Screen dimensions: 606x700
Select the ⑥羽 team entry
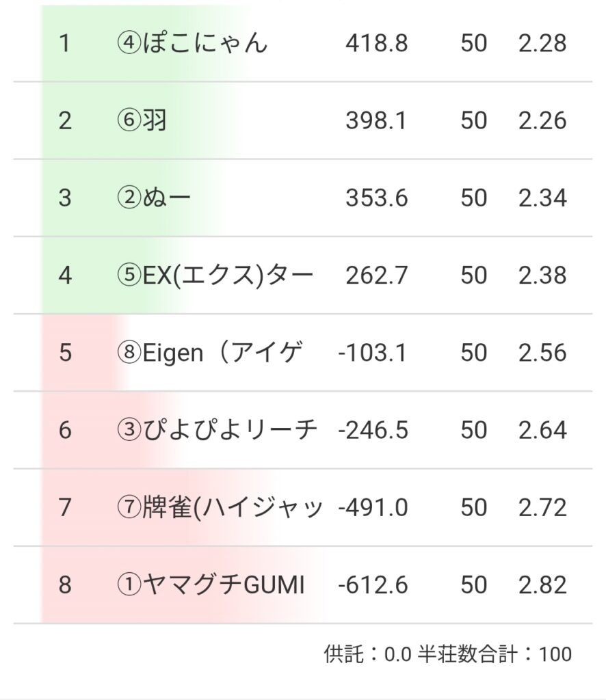click(142, 121)
